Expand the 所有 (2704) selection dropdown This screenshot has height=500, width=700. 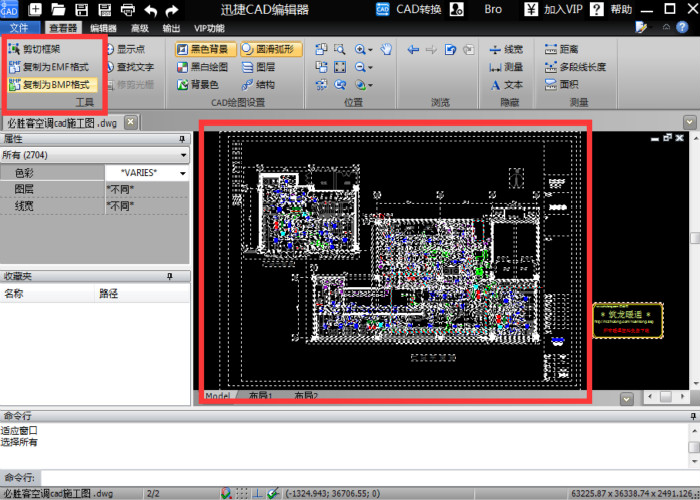click(x=183, y=155)
